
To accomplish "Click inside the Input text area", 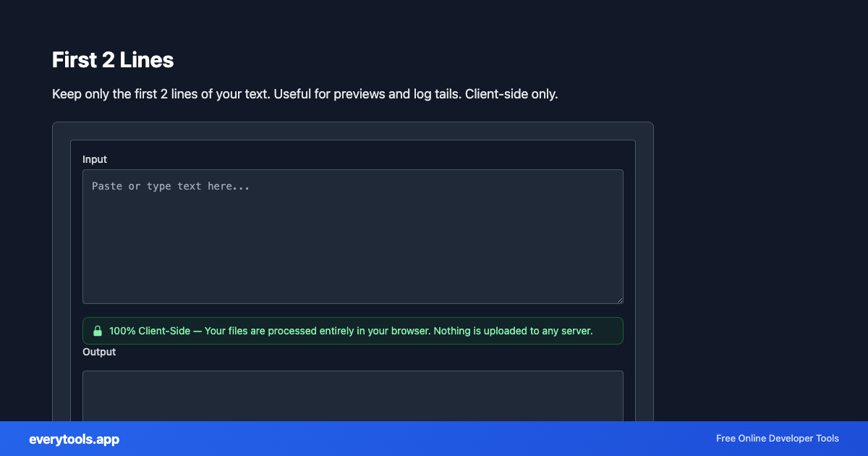I will click(352, 237).
